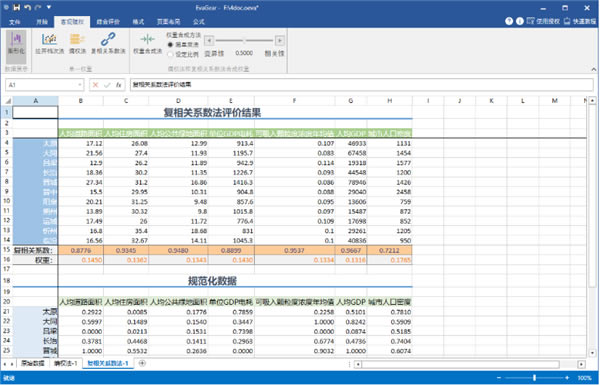The width and height of the screenshot is (600, 385).
Task: Click the select-all corner of the grid
Action: click(8, 101)
